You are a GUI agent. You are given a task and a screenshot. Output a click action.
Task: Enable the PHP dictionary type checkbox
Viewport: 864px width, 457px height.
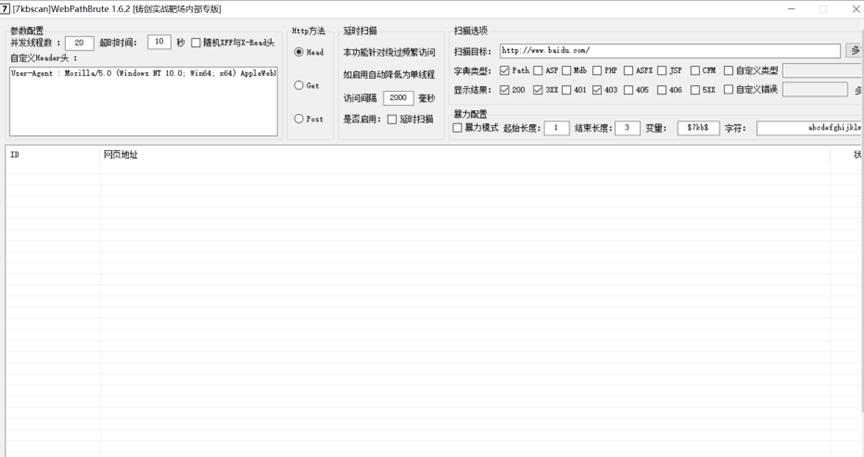(598, 71)
